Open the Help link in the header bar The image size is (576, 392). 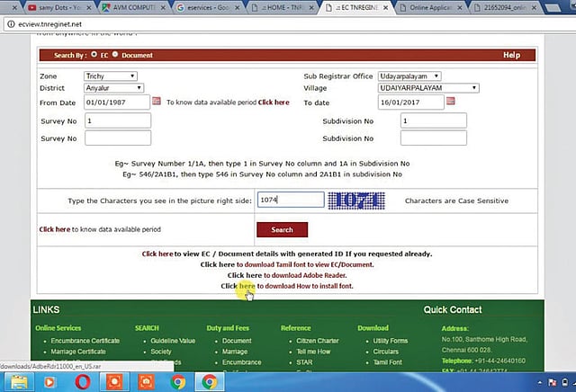511,55
